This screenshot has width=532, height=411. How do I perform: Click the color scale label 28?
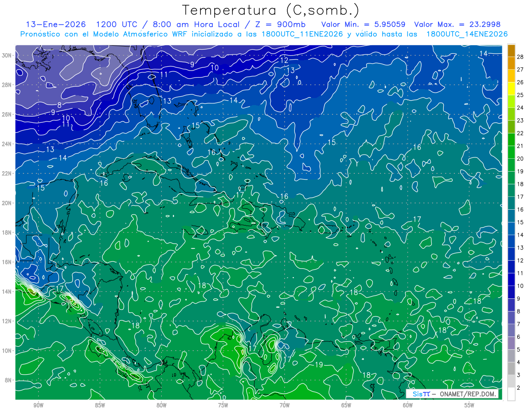(520, 56)
